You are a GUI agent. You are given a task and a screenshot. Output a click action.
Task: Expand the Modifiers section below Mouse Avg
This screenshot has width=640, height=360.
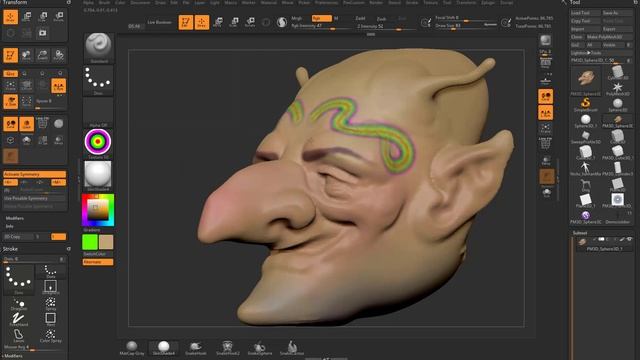point(14,356)
